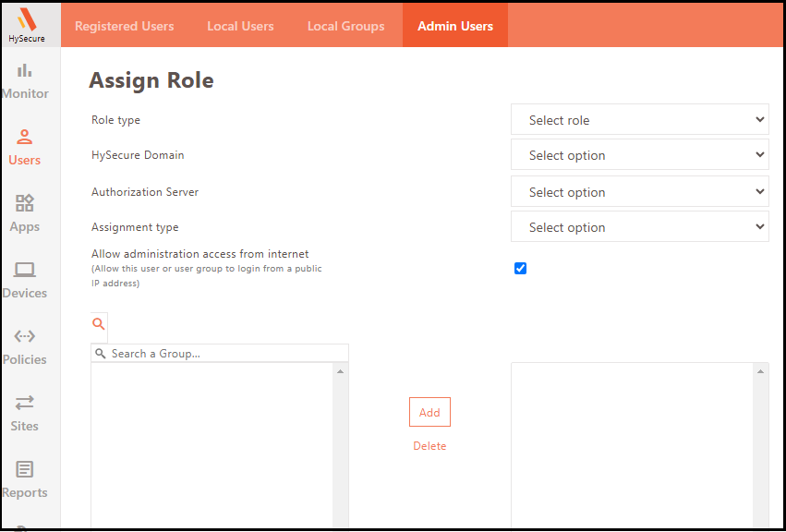This screenshot has width=786, height=532.
Task: Go to Devices in the sidebar
Action: (x=25, y=280)
